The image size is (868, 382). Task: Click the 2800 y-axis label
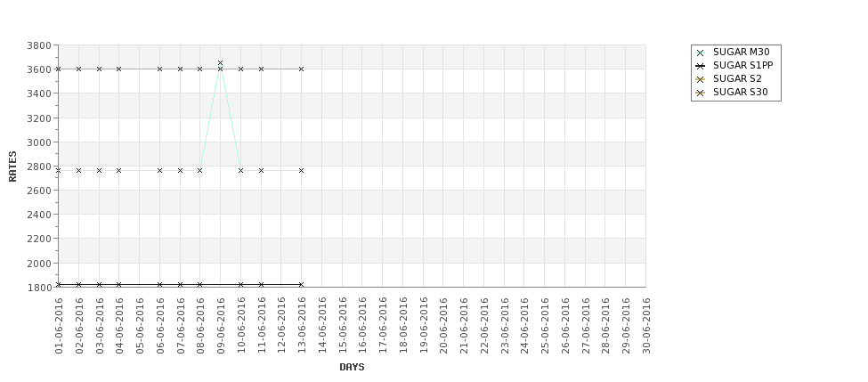(x=39, y=167)
